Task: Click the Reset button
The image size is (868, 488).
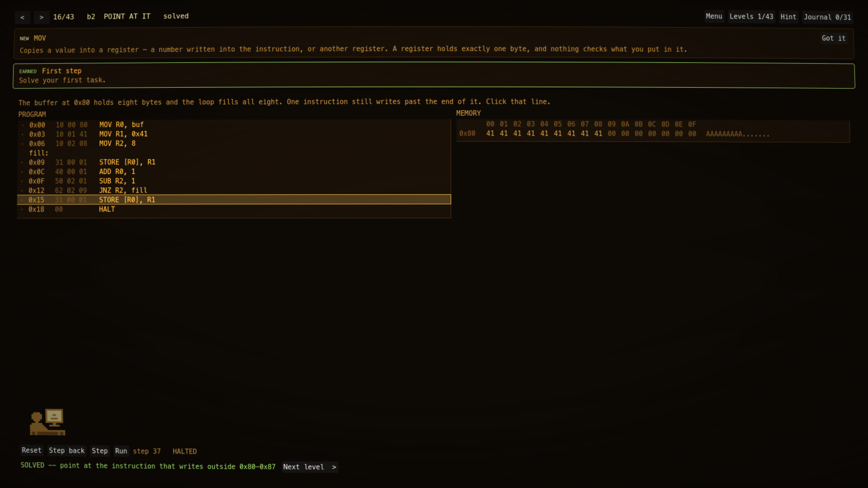Action: pyautogui.click(x=32, y=450)
